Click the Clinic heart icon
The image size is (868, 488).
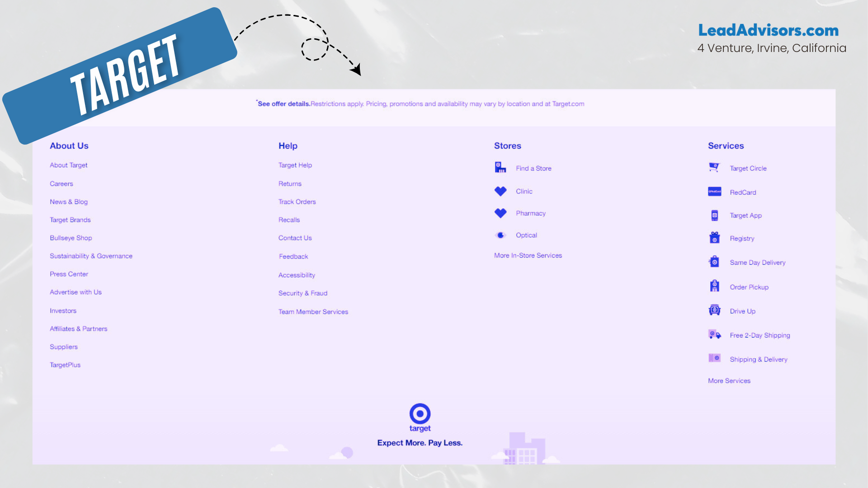(x=500, y=191)
